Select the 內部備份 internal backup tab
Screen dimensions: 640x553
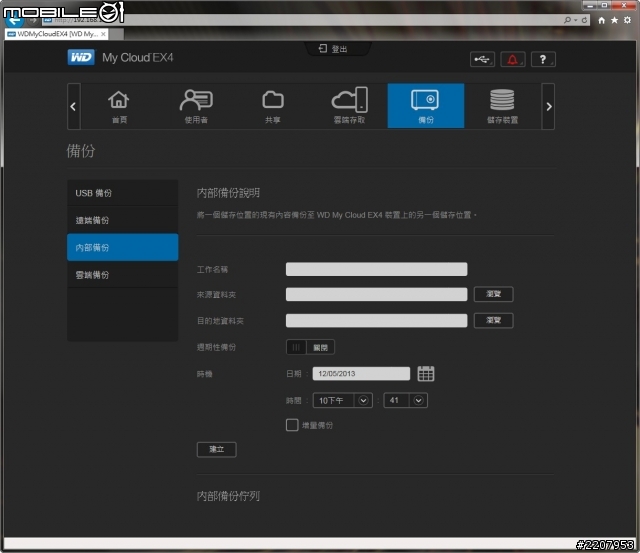(x=122, y=247)
